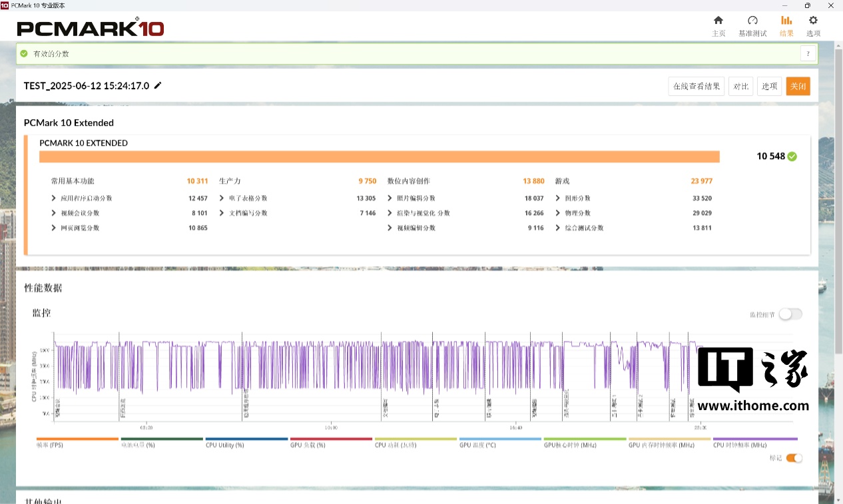843x504 pixels.
Task: Disable the 标记 markers toggle
Action: pos(794,458)
